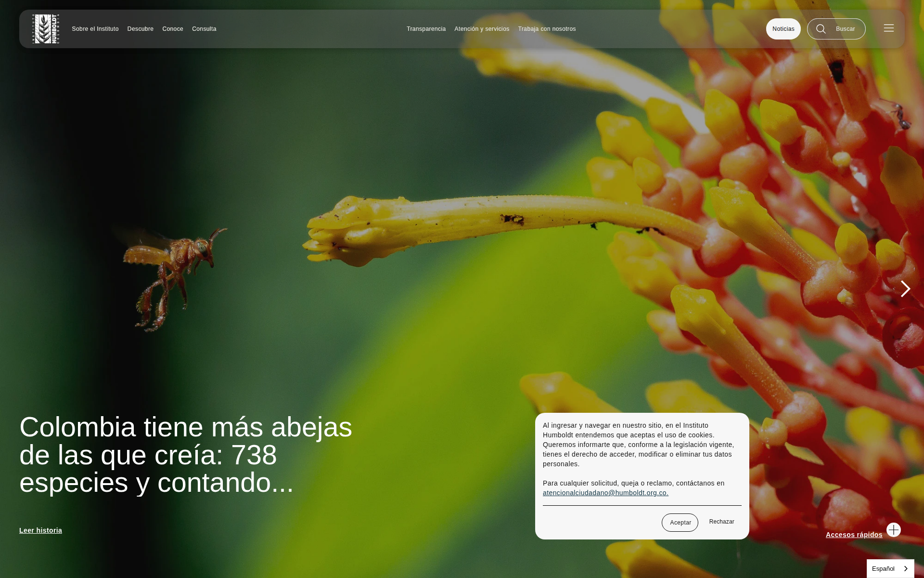Click the Accesos rápidos text link
Screen dimensions: 924x578
[854, 535]
